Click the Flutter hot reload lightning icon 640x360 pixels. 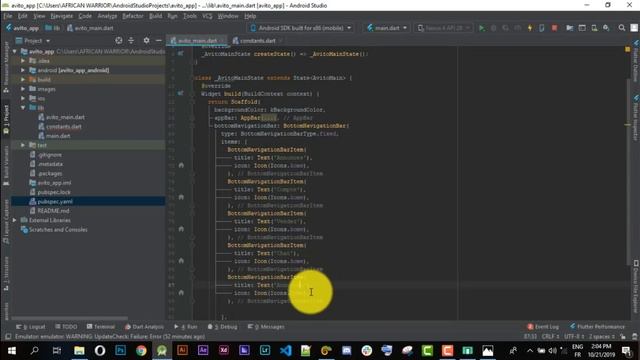(530, 28)
